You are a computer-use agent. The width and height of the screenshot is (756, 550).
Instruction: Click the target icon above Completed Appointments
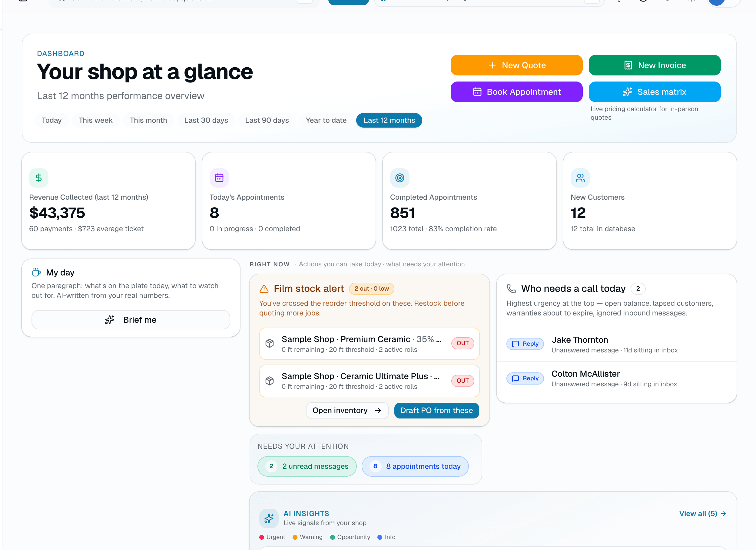pos(400,178)
